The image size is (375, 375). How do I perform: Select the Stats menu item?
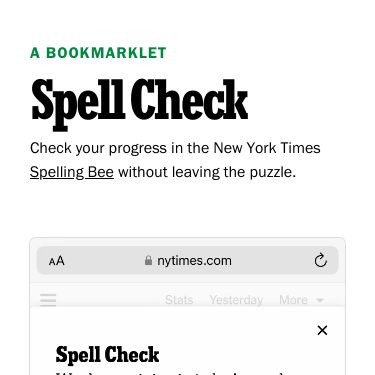(x=179, y=300)
